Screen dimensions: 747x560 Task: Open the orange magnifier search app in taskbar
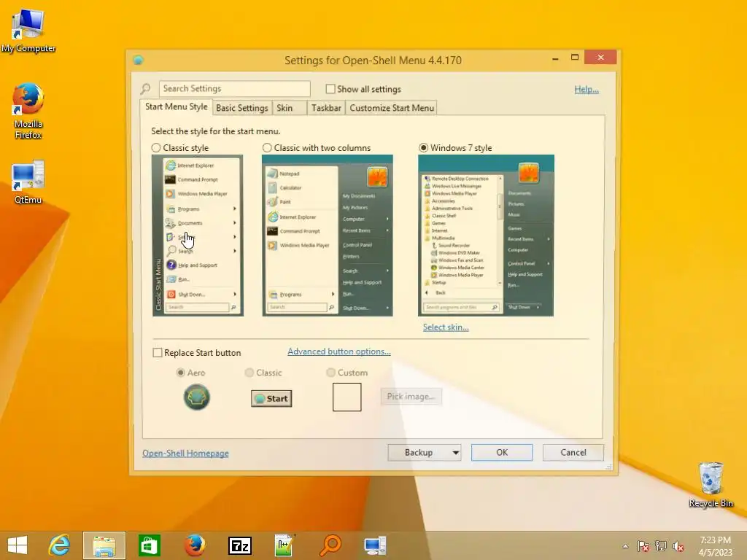pyautogui.click(x=330, y=545)
